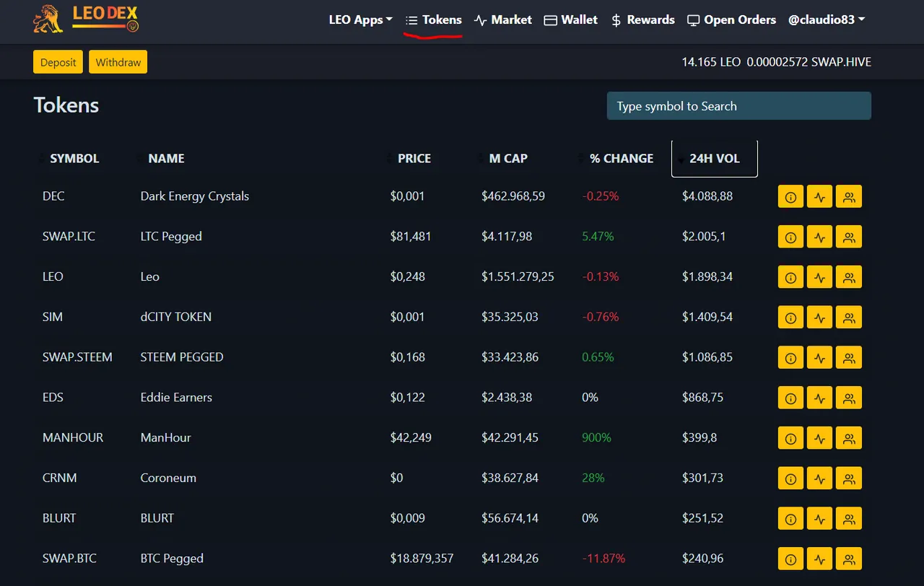Open the @claudio83 account dropdown
The height and width of the screenshot is (586, 924).
coord(827,20)
